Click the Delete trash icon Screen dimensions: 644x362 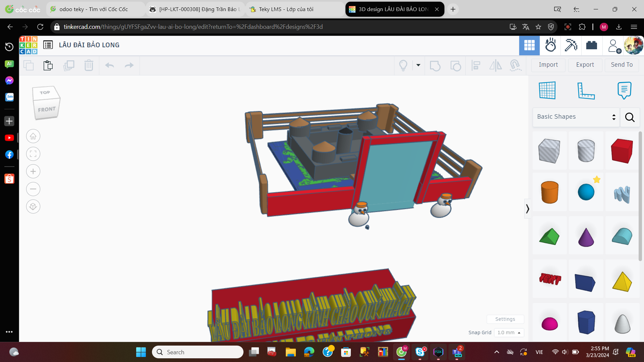pyautogui.click(x=89, y=65)
